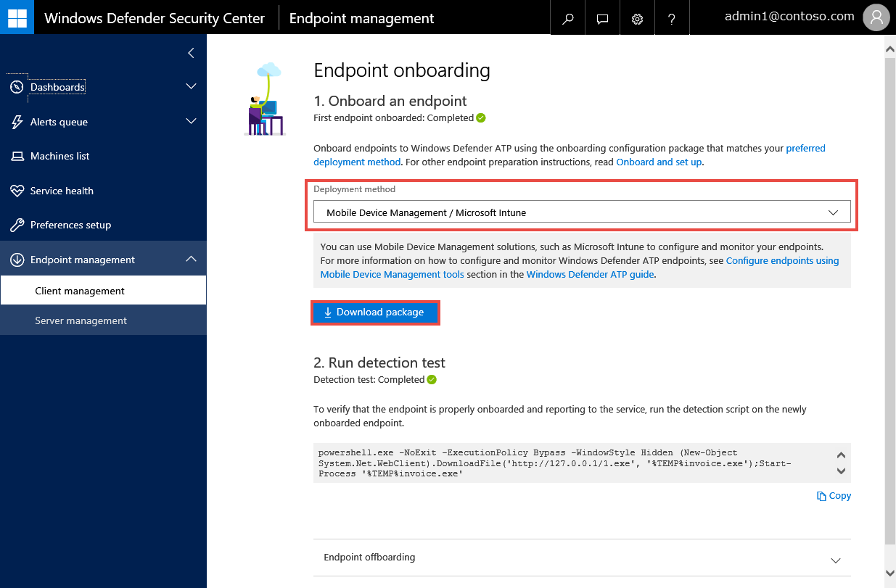Click the feedback chat bubble icon
This screenshot has width=896, height=588.
tap(602, 19)
